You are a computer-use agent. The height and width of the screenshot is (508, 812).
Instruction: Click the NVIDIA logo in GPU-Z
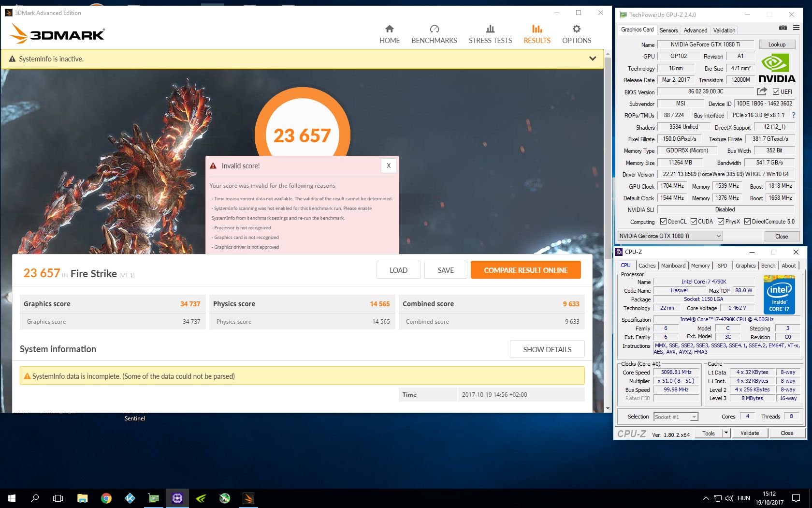click(x=776, y=68)
